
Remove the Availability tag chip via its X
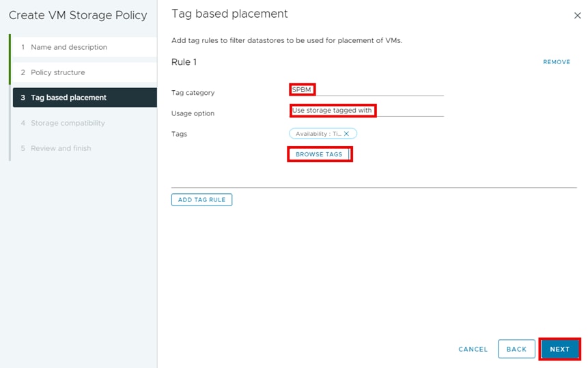coord(347,134)
